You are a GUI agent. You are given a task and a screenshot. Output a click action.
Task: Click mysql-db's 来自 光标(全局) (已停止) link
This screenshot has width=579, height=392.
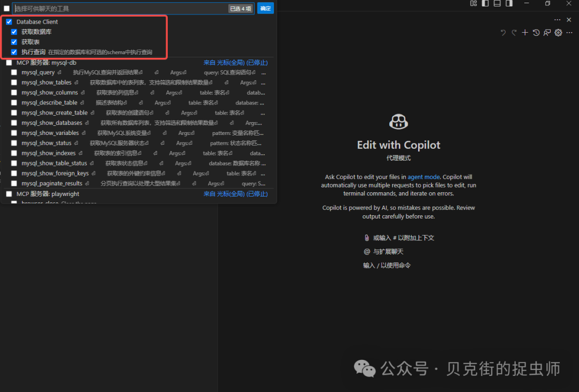(x=235, y=63)
